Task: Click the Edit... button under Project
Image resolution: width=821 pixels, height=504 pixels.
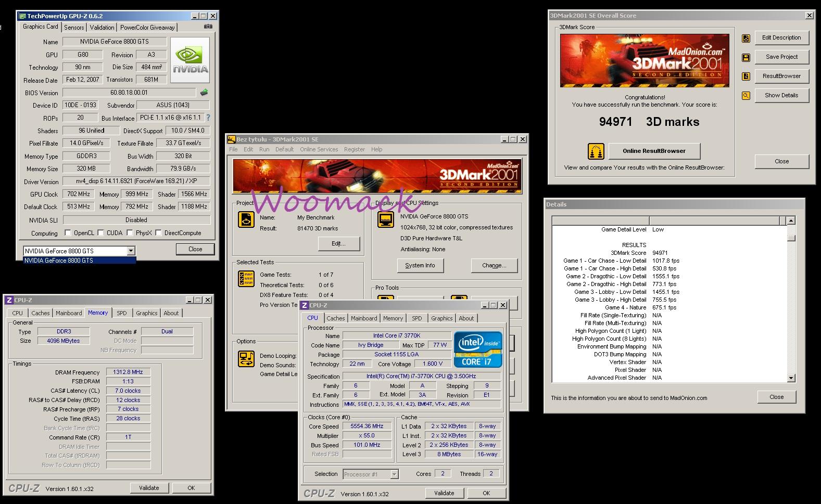Action: point(338,243)
